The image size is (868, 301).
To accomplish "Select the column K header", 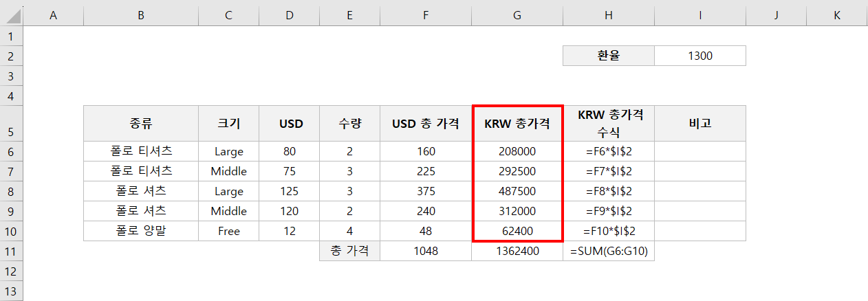I will 837,14.
